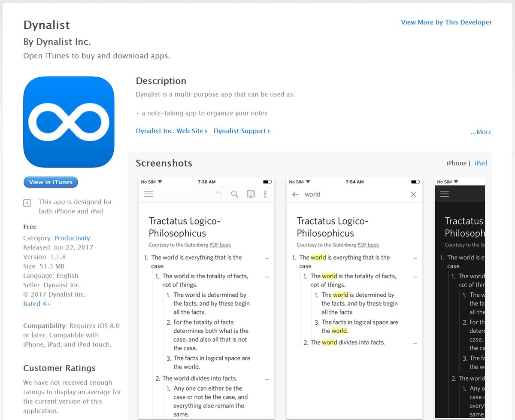Click the Dynalist app title heading

click(x=46, y=25)
